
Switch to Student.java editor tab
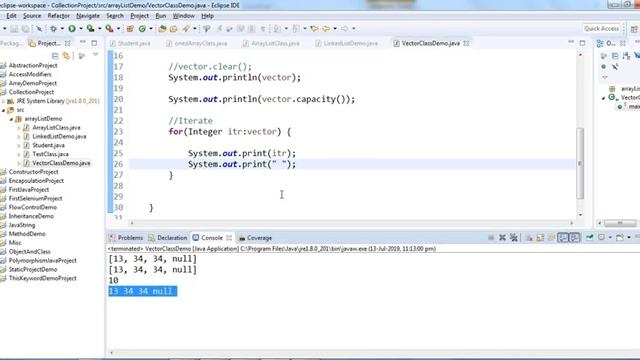coord(130,43)
